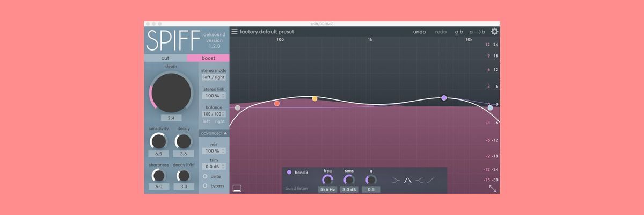Viewport: 644px width, 215px height.
Task: Select the low-shelf band shape icon
Action: tap(396, 180)
